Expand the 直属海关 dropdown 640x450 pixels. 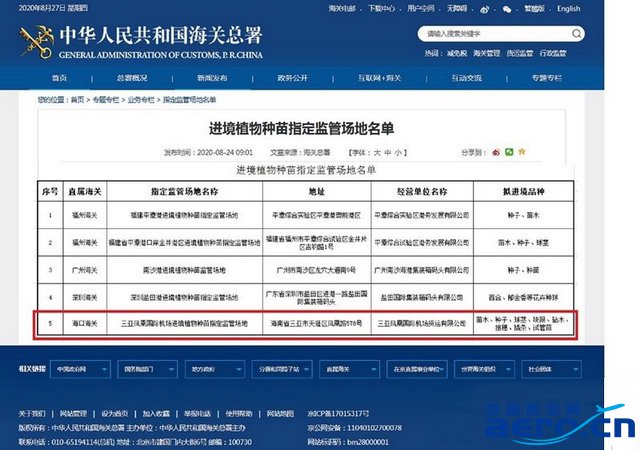[349, 369]
